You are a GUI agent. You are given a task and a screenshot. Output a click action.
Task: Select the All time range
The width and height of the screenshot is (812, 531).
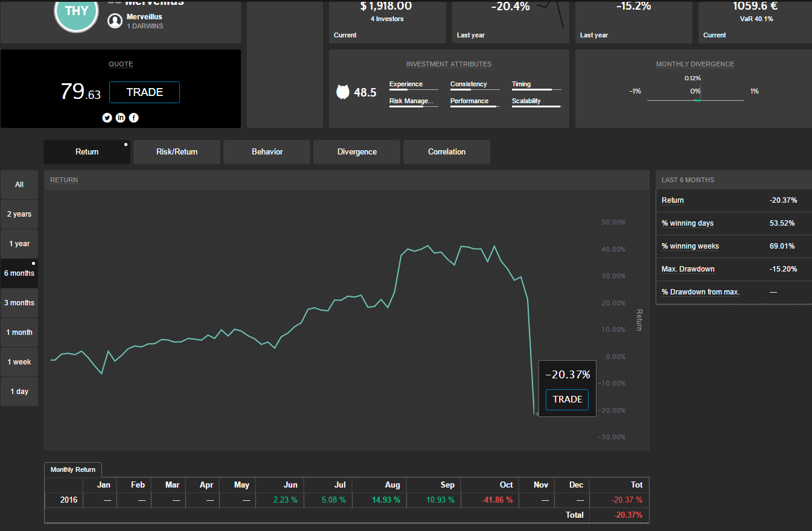[x=19, y=185]
